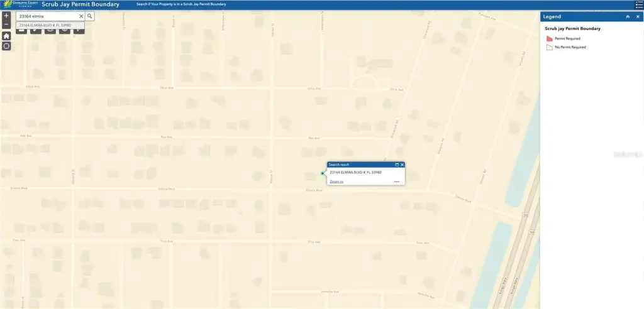The image size is (644, 309).
Task: Collapse the Legend panel
Action: [x=627, y=17]
